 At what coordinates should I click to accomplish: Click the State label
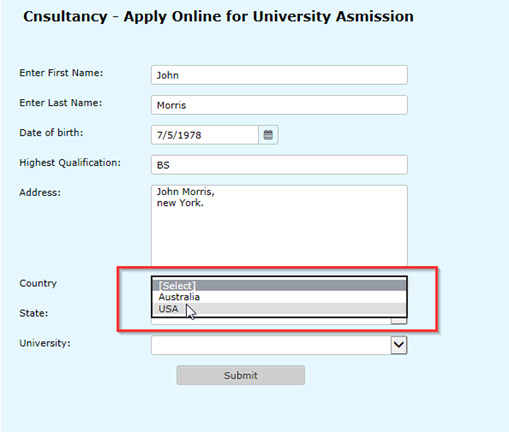34,313
